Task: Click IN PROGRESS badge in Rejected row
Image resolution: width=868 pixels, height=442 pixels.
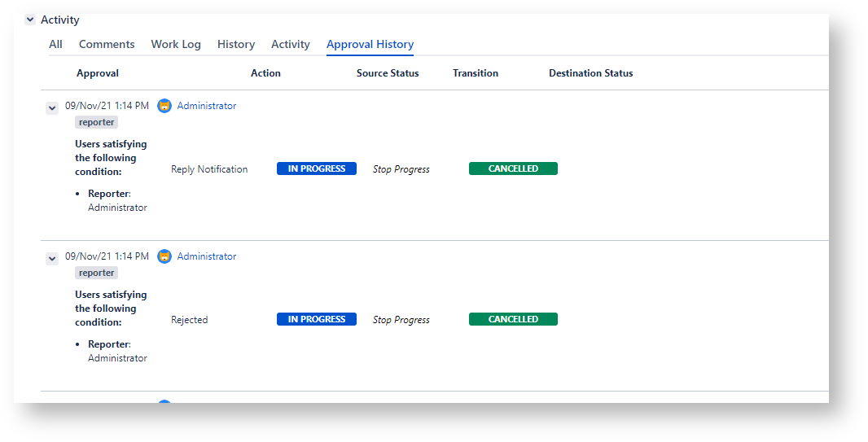Action: [x=317, y=319]
